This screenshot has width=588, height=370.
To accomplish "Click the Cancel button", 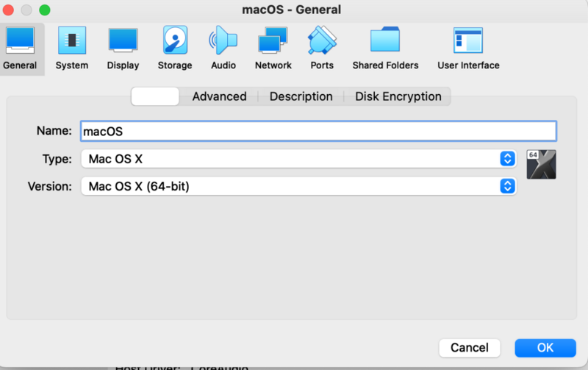I will click(x=469, y=348).
